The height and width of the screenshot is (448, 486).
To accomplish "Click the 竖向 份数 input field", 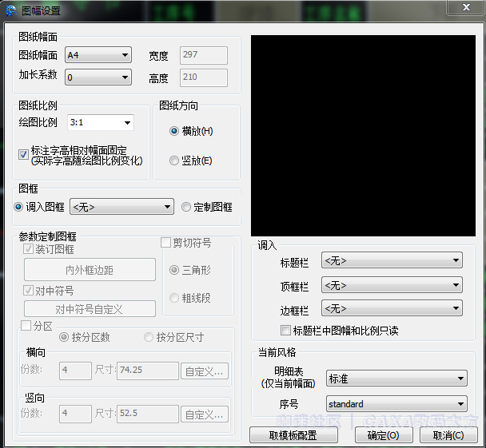I will point(75,414).
